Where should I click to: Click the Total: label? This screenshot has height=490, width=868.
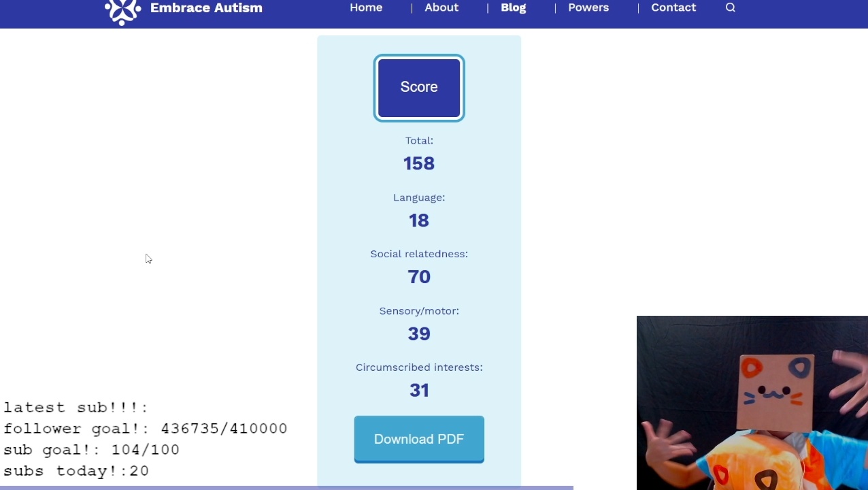click(x=419, y=140)
